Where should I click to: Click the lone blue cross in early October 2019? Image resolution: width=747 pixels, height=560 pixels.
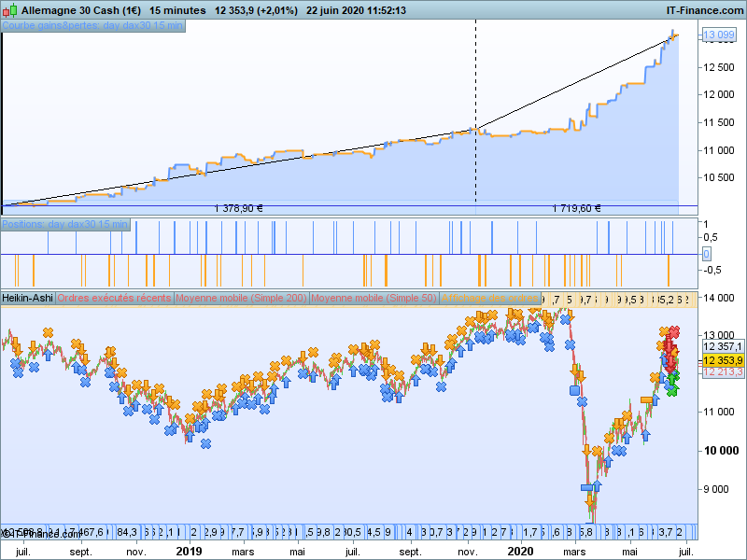[441, 387]
